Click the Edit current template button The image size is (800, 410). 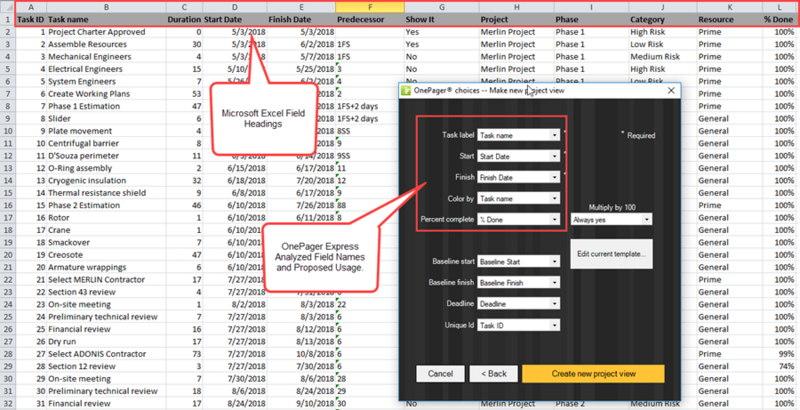pos(611,254)
